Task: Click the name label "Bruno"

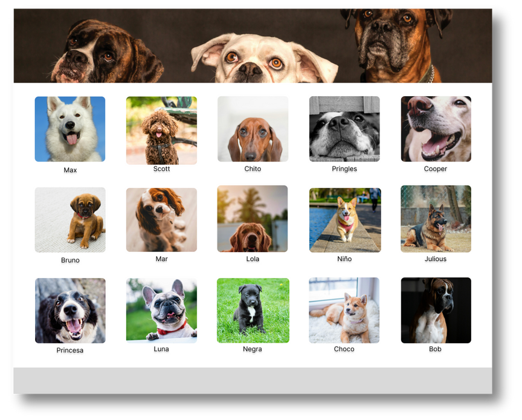Action: tap(70, 260)
